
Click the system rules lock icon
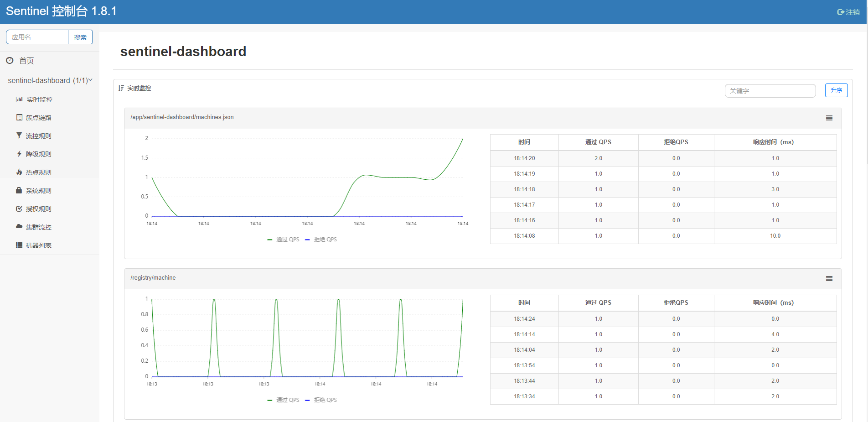(x=19, y=190)
